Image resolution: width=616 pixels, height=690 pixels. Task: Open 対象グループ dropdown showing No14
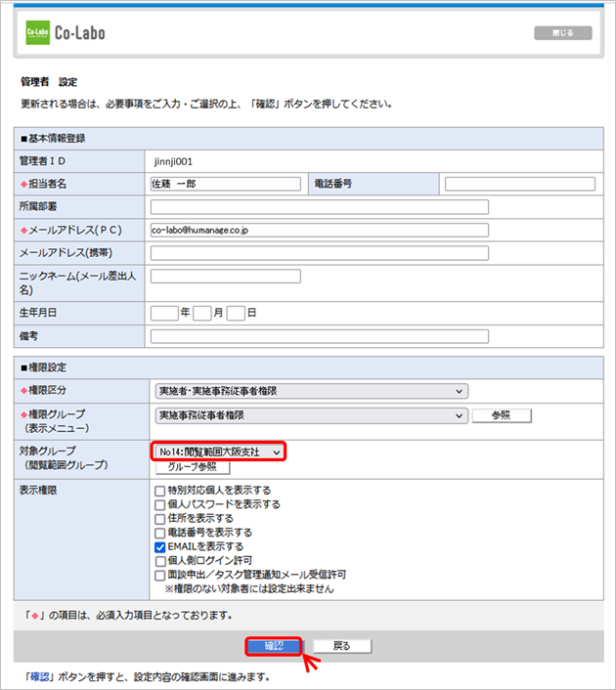click(219, 452)
